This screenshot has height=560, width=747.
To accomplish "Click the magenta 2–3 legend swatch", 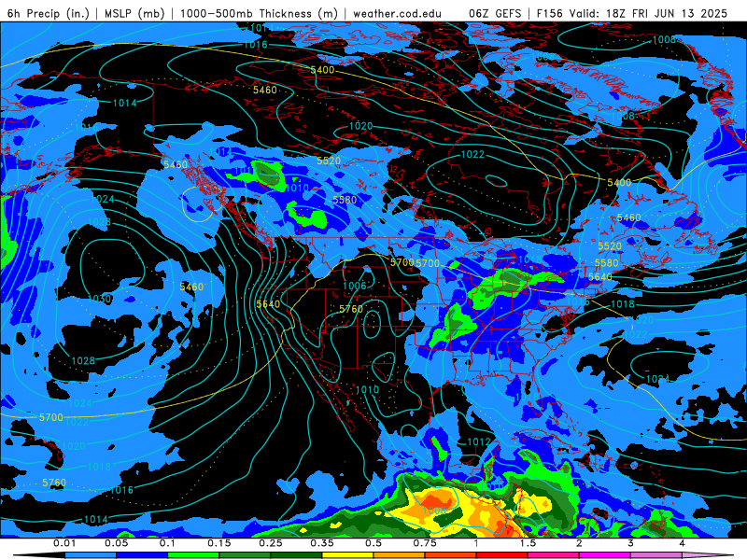I will [605, 555].
